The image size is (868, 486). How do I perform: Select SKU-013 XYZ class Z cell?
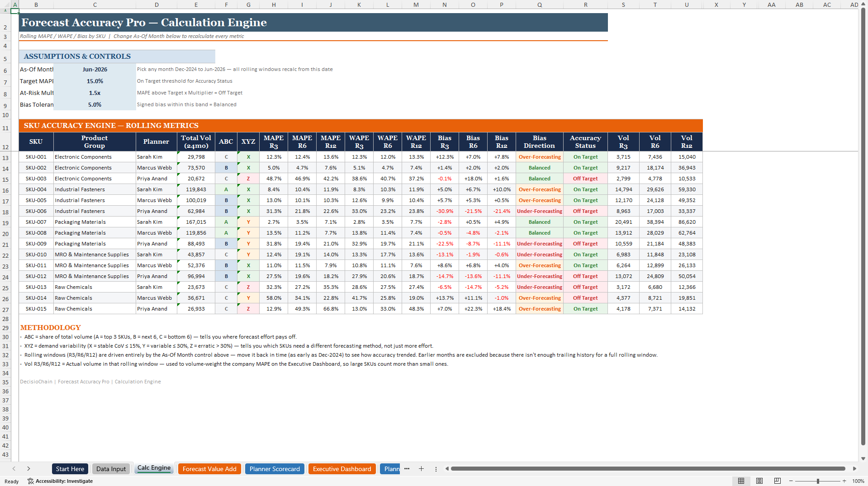coord(248,287)
